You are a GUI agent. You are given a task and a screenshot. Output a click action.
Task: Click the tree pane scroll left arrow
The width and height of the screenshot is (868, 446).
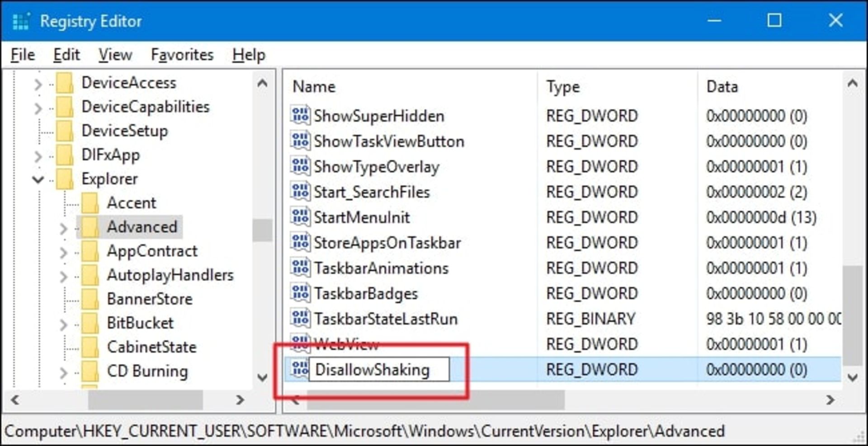15,400
